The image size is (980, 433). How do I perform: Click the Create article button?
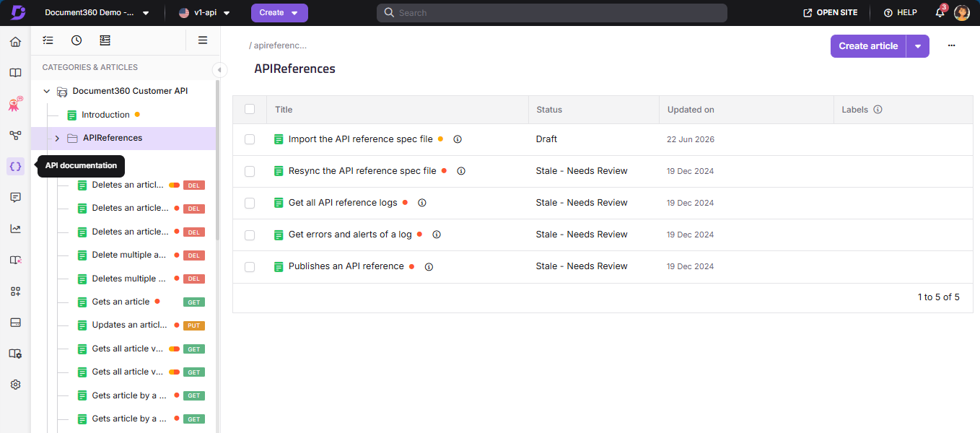pyautogui.click(x=868, y=46)
